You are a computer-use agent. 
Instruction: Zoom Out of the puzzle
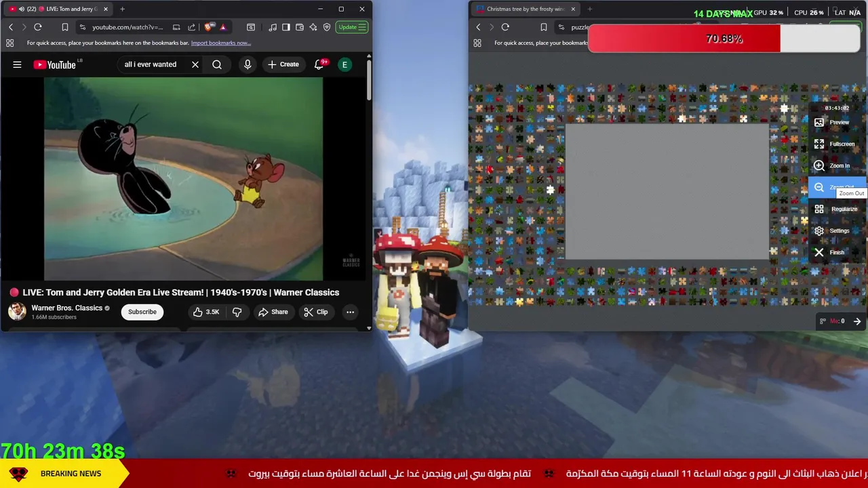(838, 187)
